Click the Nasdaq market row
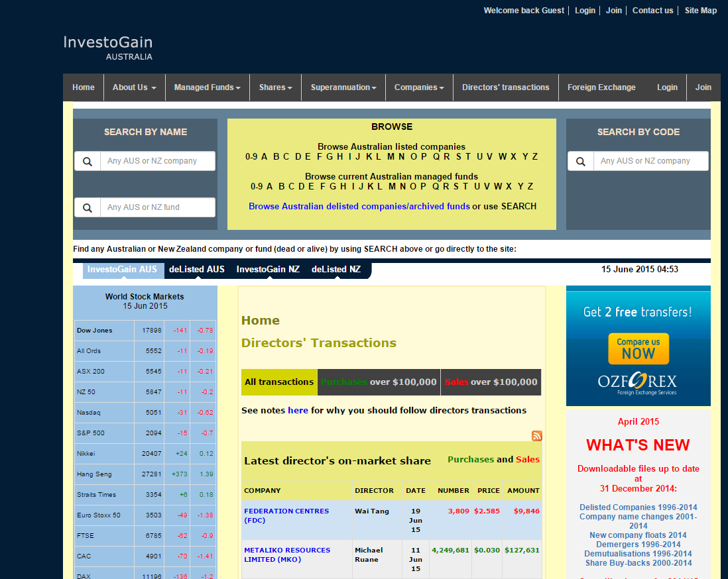728x579 pixels. (145, 413)
